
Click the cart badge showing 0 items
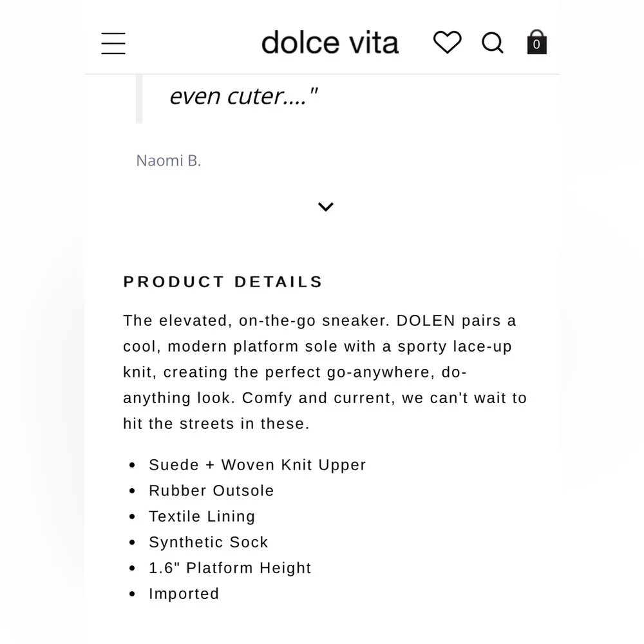point(536,45)
